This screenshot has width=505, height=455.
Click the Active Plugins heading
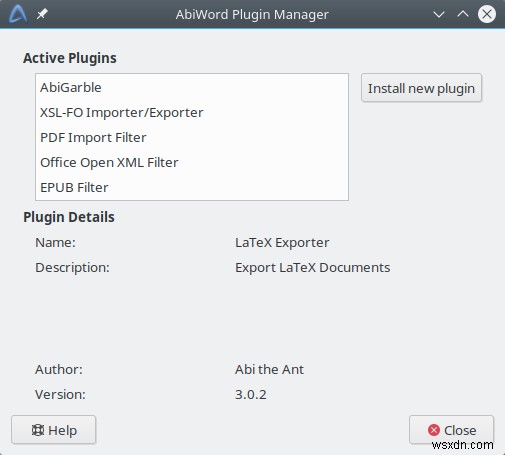click(70, 58)
